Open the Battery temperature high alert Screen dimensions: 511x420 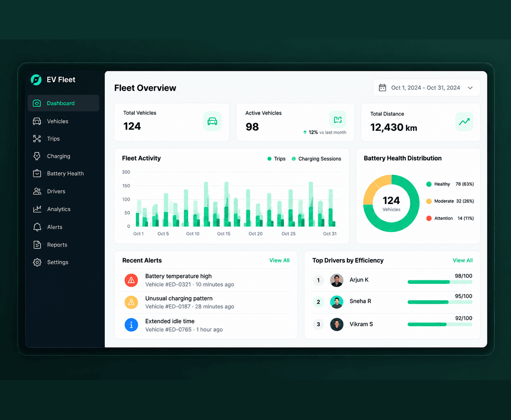pos(206,280)
